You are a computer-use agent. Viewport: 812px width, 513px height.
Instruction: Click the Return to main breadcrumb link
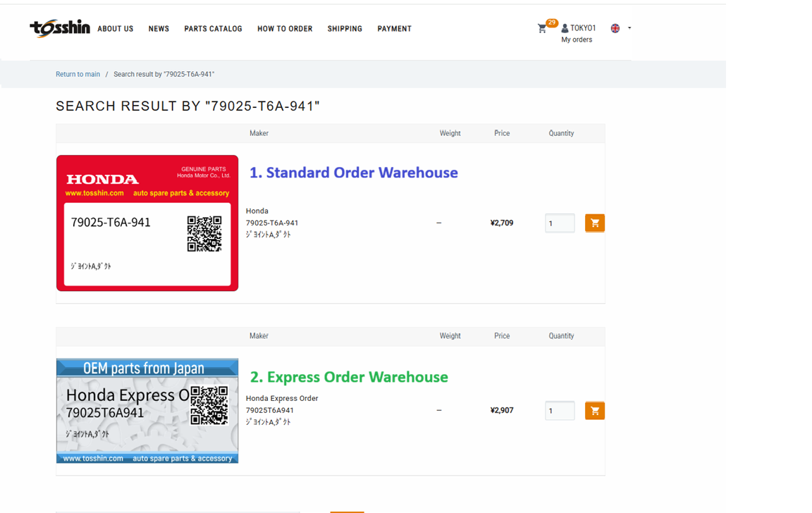pos(78,74)
